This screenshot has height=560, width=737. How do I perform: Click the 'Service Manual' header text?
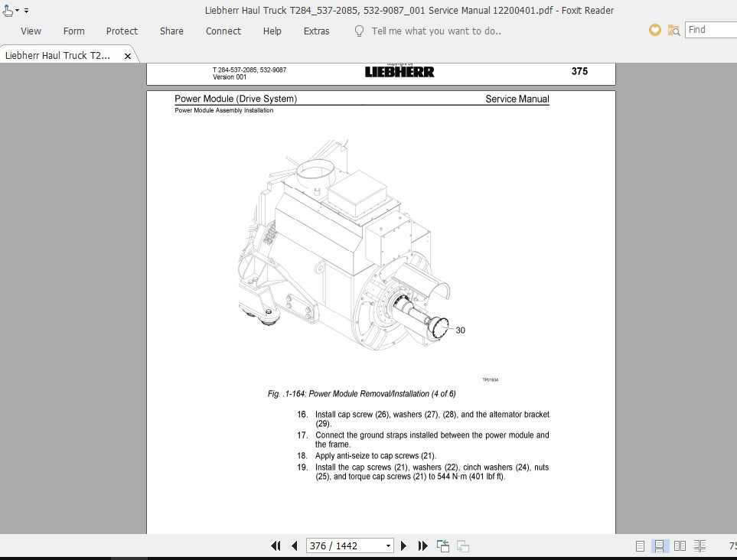pyautogui.click(x=517, y=99)
